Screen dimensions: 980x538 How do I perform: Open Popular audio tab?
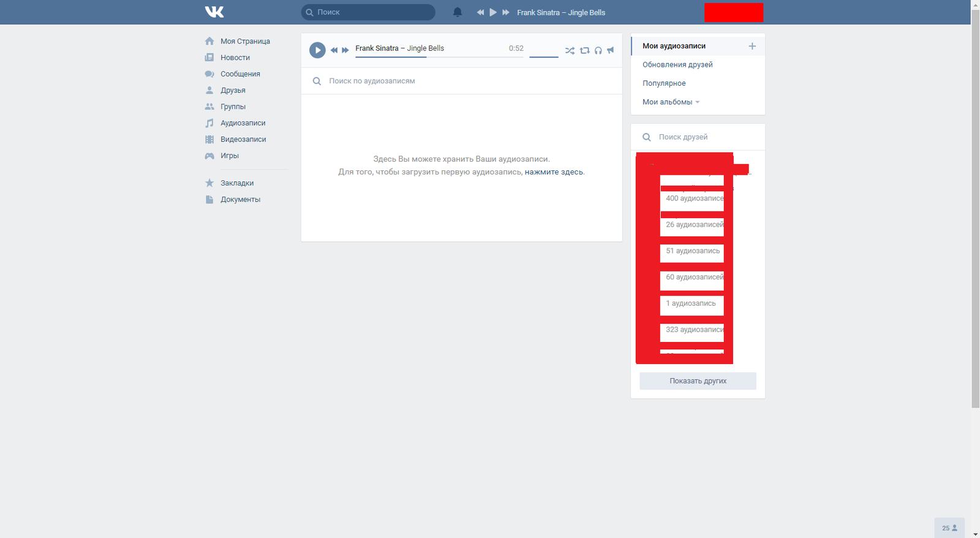pos(664,83)
